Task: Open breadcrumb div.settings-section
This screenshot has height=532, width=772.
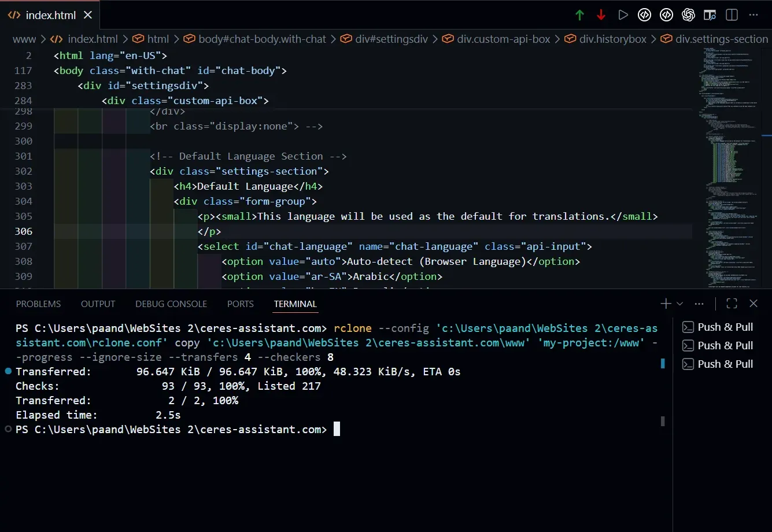Action: pyautogui.click(x=714, y=39)
